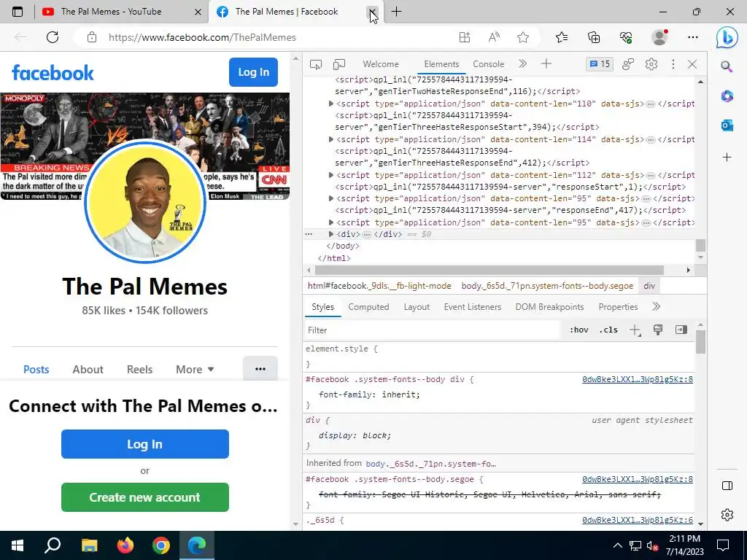Open the Properties pane tab
Viewport: 747px width, 560px height.
(618, 307)
